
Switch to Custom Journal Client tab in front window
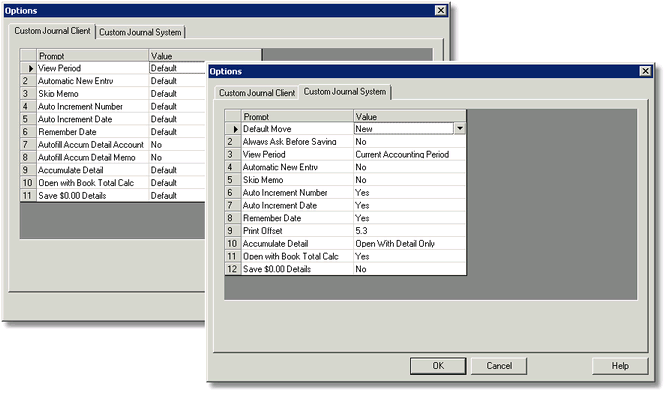tap(257, 93)
